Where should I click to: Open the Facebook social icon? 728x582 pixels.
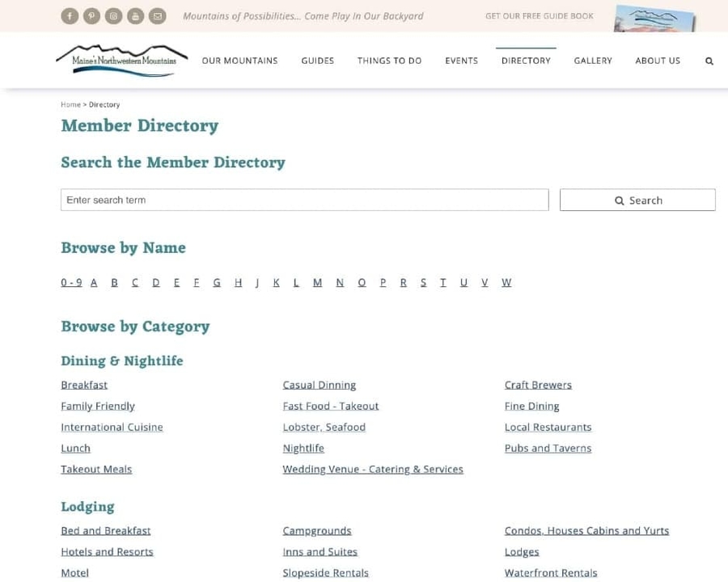click(70, 15)
